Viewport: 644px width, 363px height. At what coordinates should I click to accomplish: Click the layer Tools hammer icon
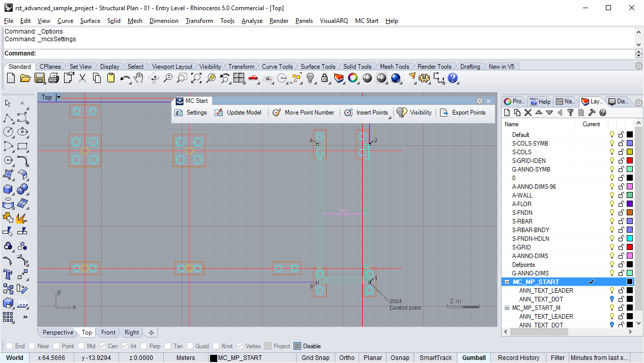point(592,113)
